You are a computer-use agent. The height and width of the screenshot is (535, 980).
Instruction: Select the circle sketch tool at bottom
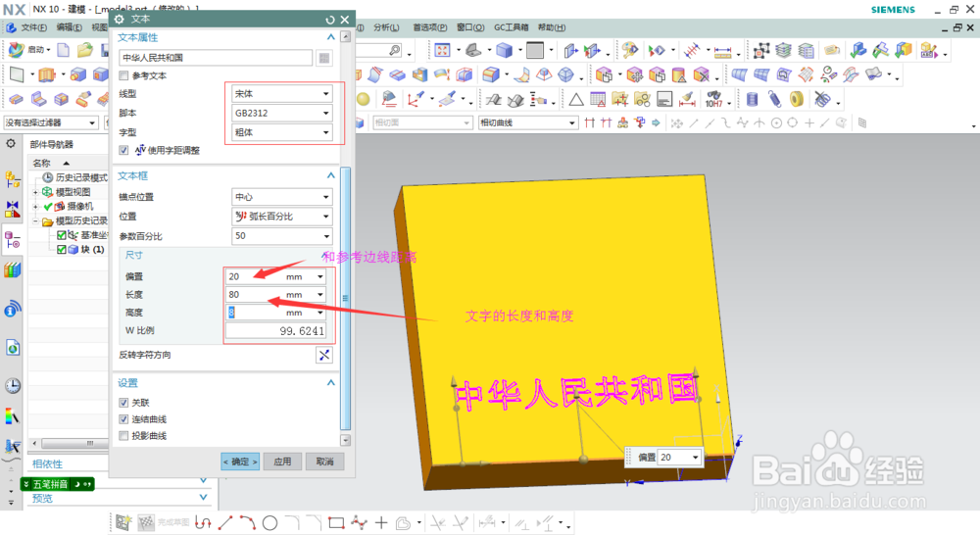(x=269, y=523)
